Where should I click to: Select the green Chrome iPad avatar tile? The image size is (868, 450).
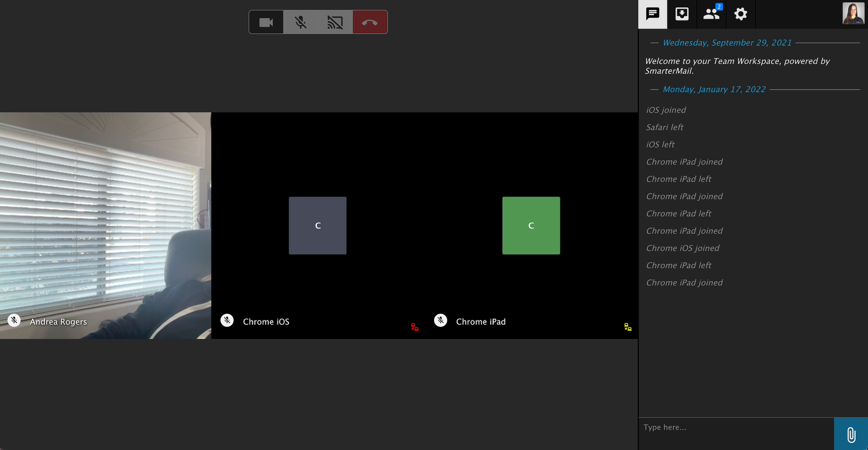point(531,225)
